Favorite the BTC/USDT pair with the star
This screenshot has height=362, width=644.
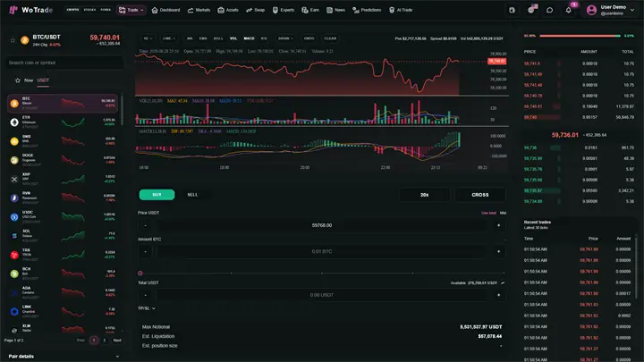pyautogui.click(x=13, y=40)
